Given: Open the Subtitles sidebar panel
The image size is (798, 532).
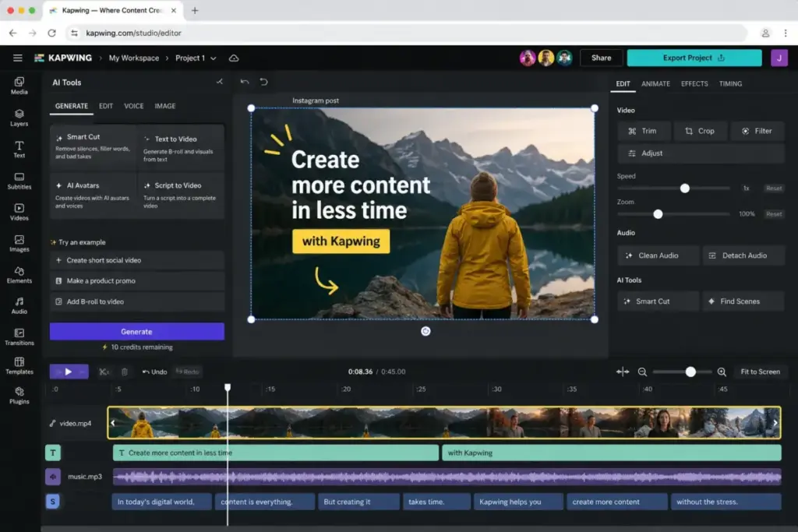Looking at the screenshot, I should click(x=19, y=181).
